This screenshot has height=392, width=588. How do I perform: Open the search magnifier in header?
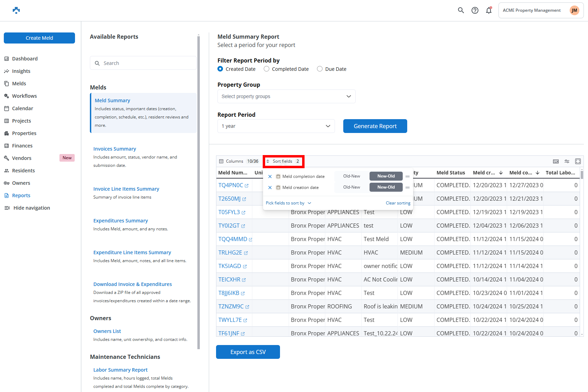point(461,10)
